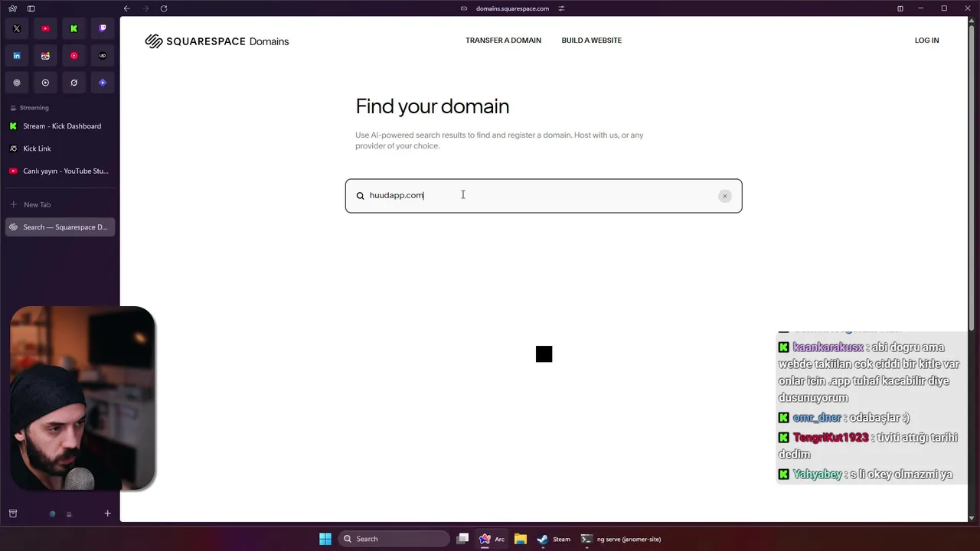
Task: Click the webcam overlay thumbnail
Action: point(83,398)
